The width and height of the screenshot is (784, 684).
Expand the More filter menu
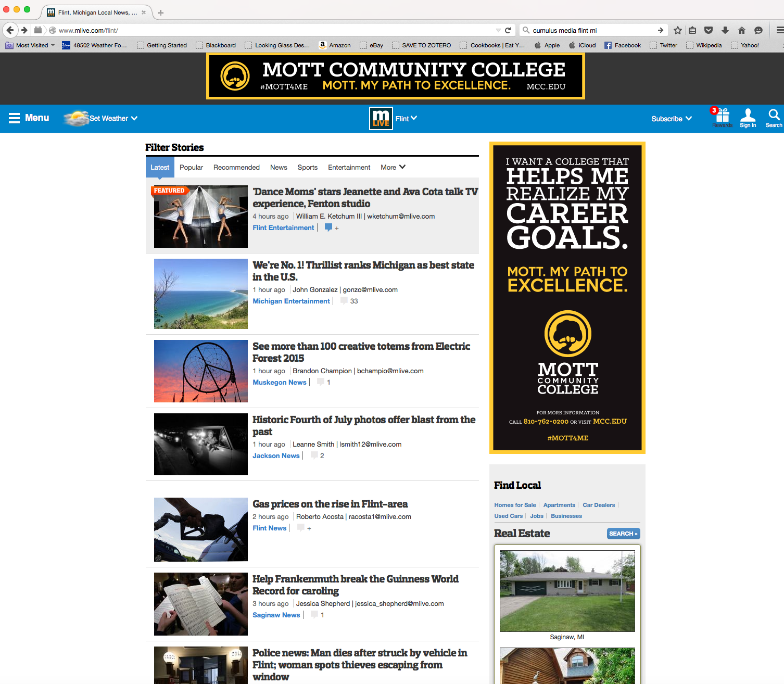coord(393,167)
